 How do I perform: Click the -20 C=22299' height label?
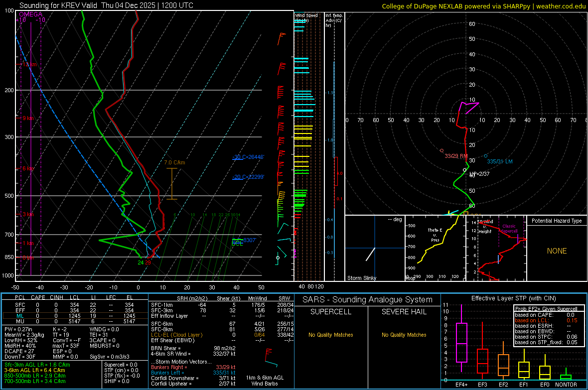[x=248, y=177]
